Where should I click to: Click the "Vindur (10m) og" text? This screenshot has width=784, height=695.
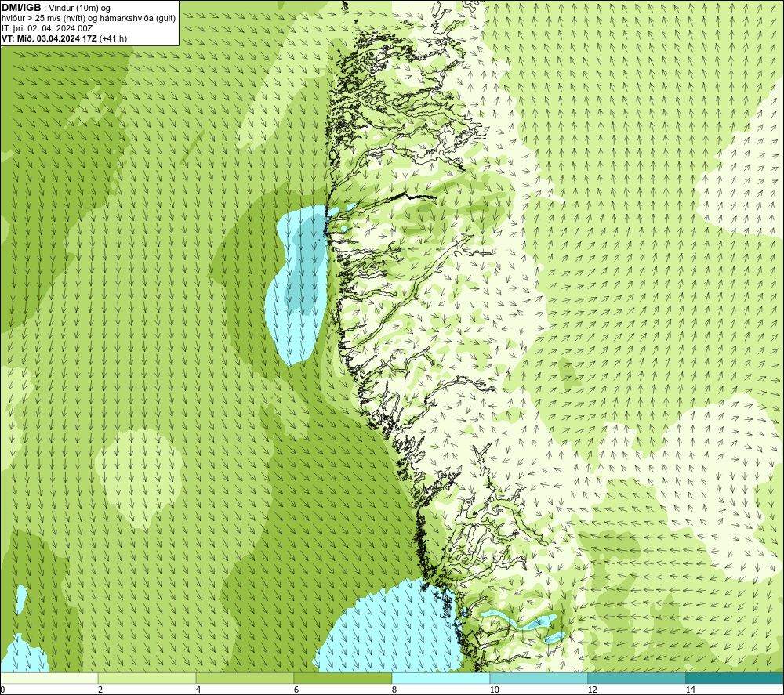(80, 8)
